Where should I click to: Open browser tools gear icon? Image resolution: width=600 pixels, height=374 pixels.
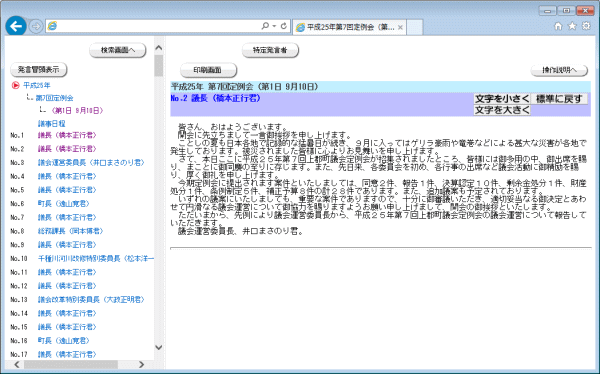pos(586,26)
